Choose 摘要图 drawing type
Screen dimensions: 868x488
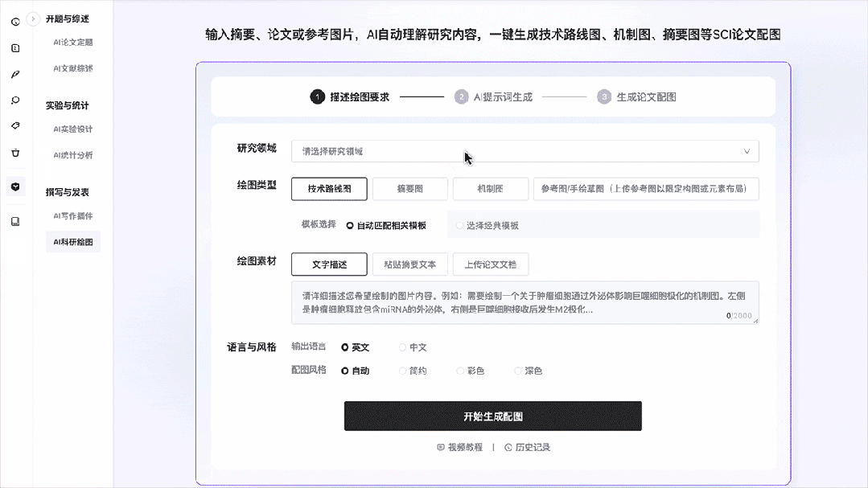click(x=409, y=189)
